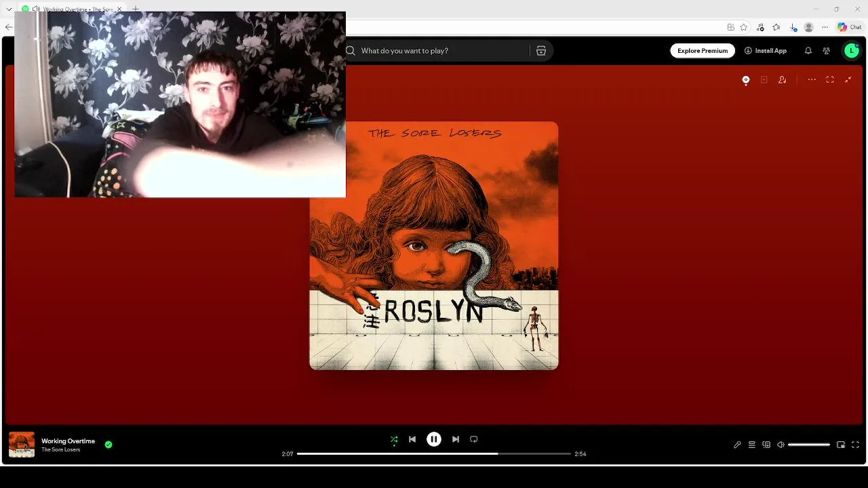Go back with the browser arrow
The image size is (868, 488).
click(8, 27)
